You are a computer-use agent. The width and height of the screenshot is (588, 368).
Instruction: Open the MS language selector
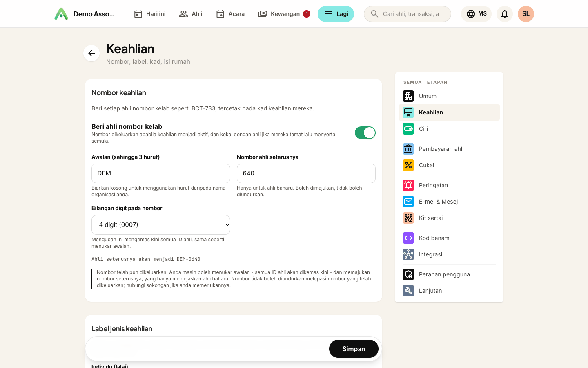tap(476, 14)
